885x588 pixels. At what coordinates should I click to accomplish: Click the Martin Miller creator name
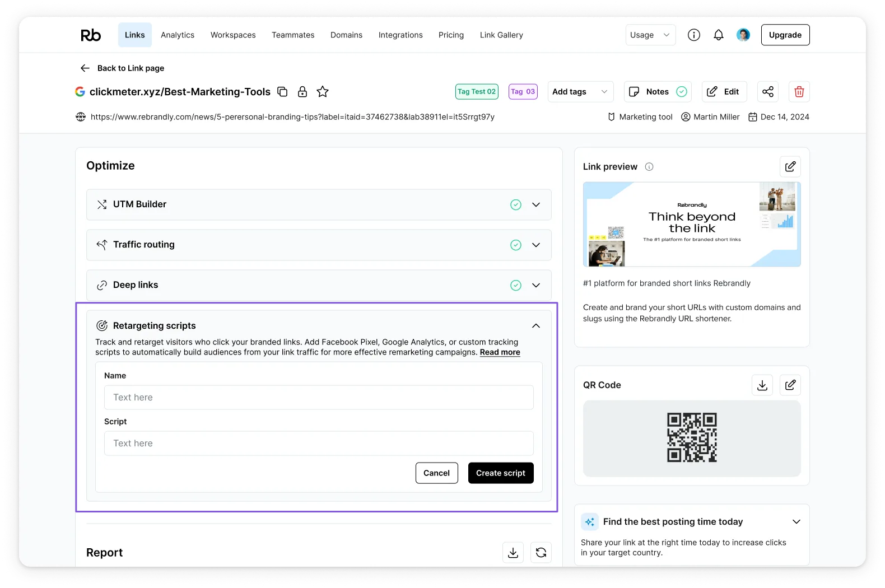[716, 117]
